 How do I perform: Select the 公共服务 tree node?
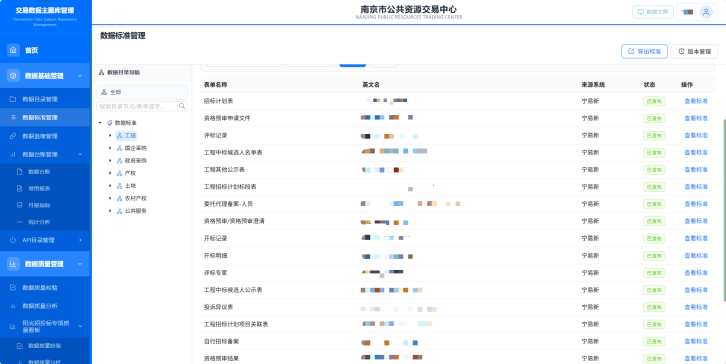[135, 211]
